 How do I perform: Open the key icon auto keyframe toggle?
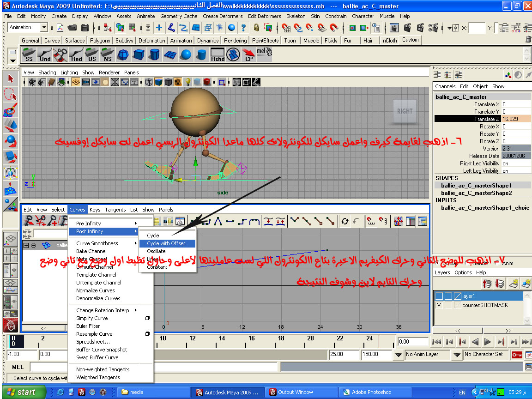tap(517, 355)
